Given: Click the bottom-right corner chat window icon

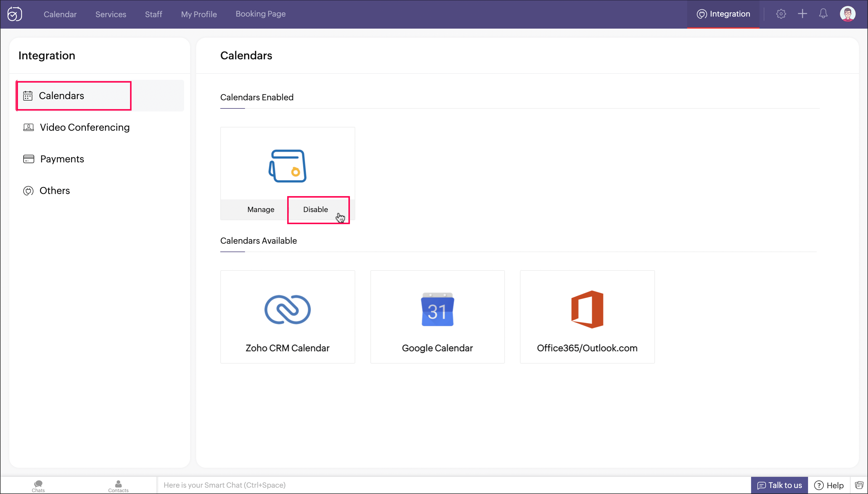Looking at the screenshot, I should pyautogui.click(x=859, y=485).
